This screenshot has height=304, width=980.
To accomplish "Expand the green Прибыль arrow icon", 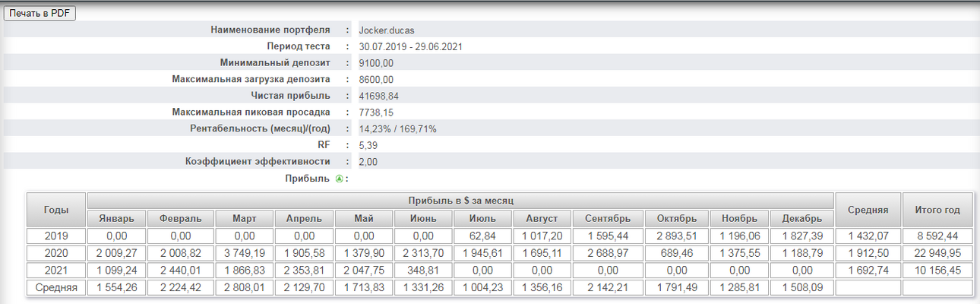I will [x=339, y=179].
